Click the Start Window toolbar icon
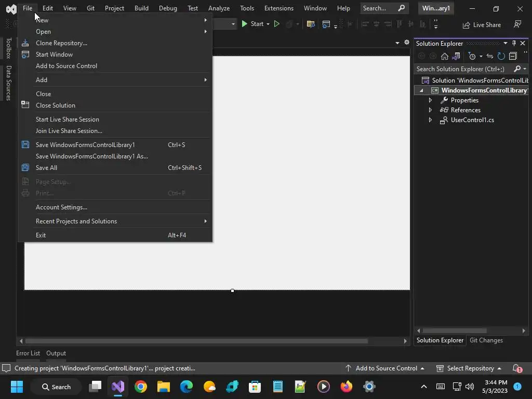The height and width of the screenshot is (399, 532). coord(326,24)
